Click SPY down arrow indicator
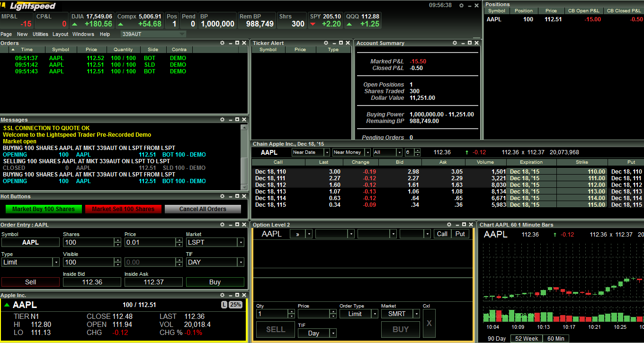Viewport: 644px width, 343px height. point(313,24)
